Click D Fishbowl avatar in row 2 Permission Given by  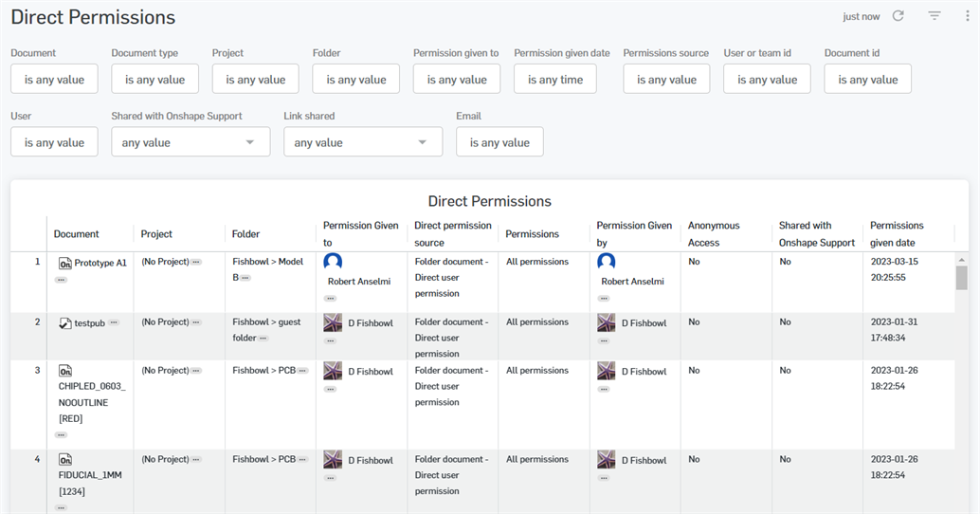click(607, 322)
